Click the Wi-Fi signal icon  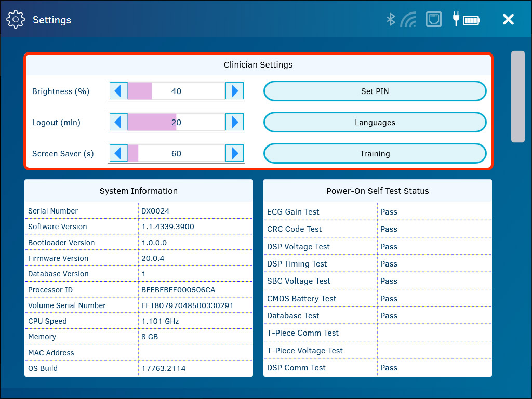(x=408, y=19)
